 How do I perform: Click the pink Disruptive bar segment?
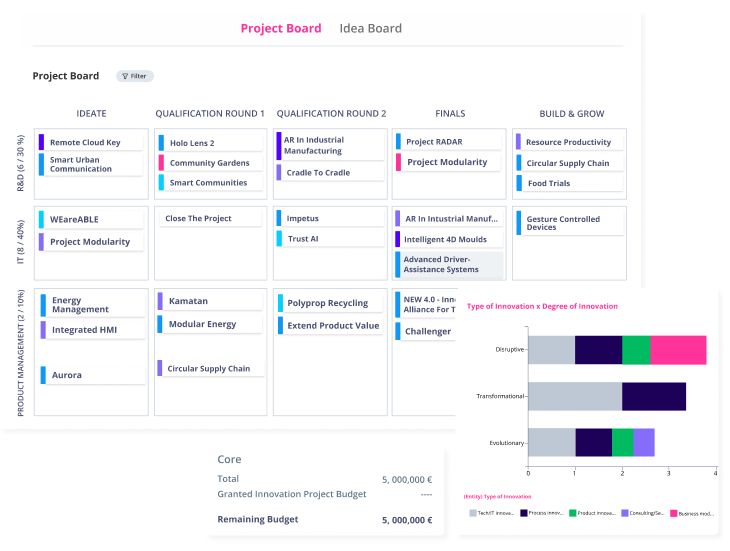tap(678, 350)
